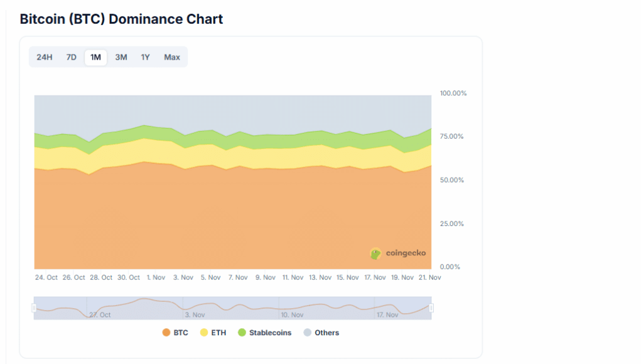Select the Max time range
The image size is (641, 364).
[172, 57]
